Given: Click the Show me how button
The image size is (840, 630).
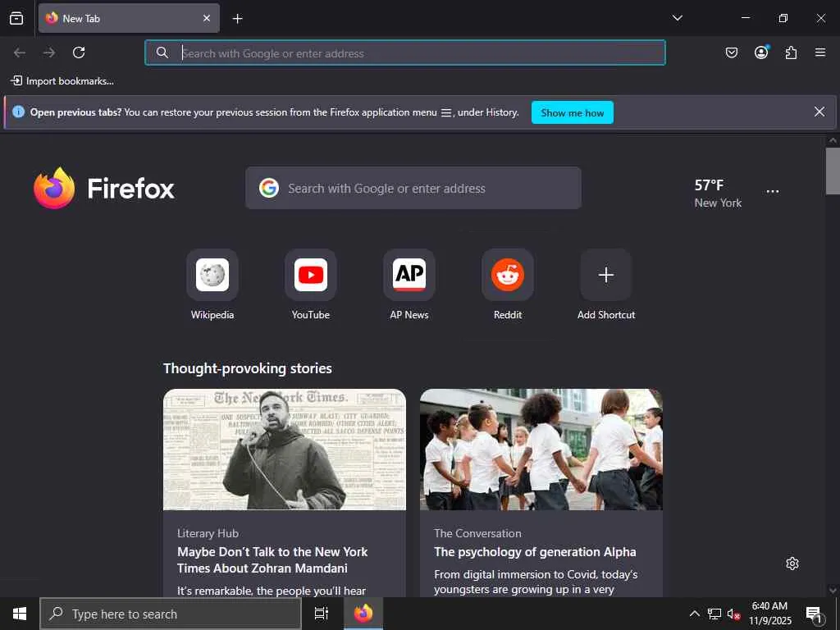Looking at the screenshot, I should pos(572,112).
